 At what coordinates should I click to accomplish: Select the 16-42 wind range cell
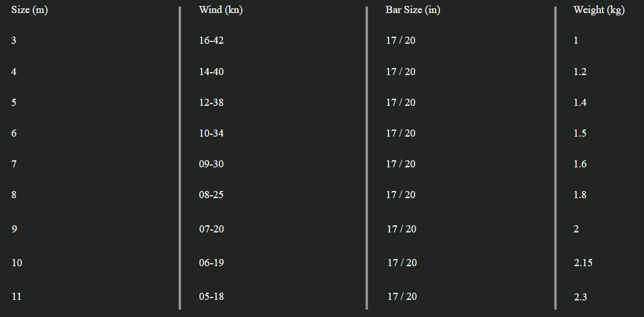(x=211, y=41)
